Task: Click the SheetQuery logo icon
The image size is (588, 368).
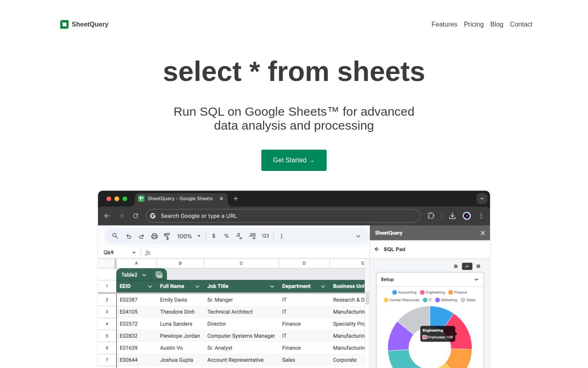Action: 65,25
